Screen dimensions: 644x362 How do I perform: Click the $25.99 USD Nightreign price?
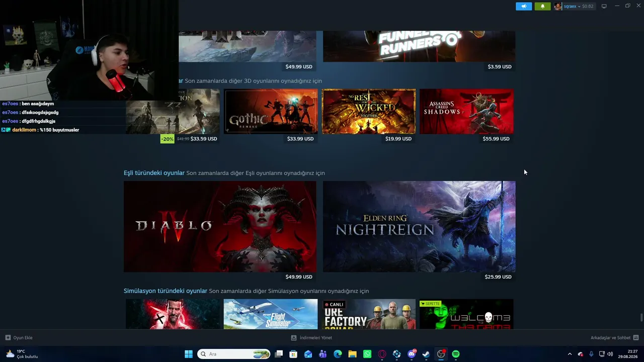[x=498, y=277]
